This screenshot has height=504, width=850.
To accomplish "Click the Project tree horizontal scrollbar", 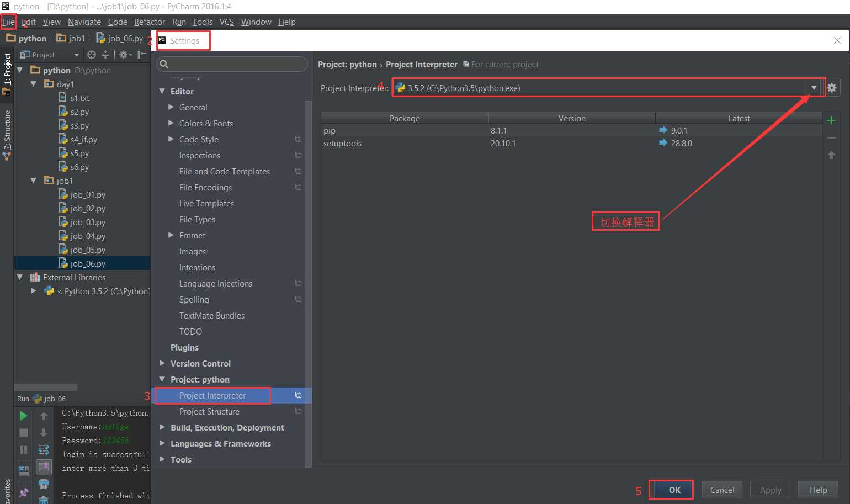I will pyautogui.click(x=46, y=387).
